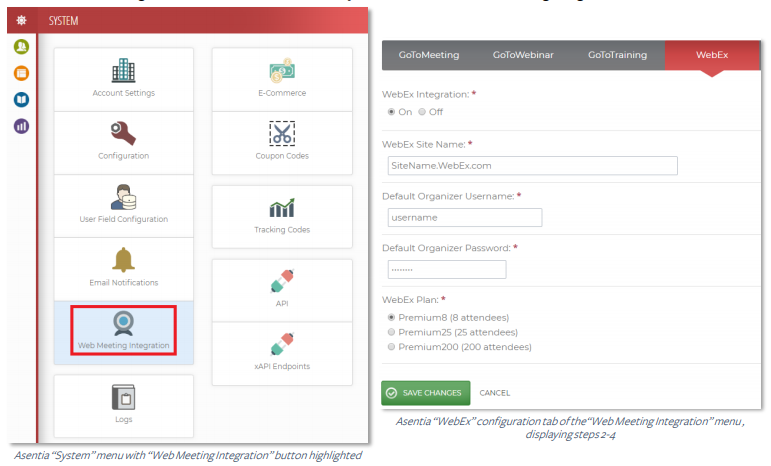This screenshot has height=466, width=771.
Task: Click the Cancel link
Action: [x=495, y=393]
